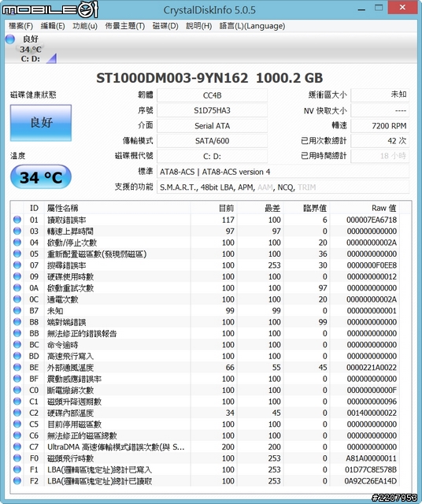422x504 pixels.
Task: Click status orb for B8 端對端錯誤
Action: click(17, 322)
